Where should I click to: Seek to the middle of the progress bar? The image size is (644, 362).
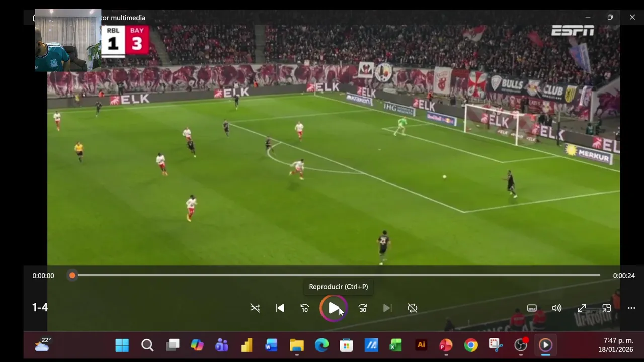pyautogui.click(x=336, y=275)
